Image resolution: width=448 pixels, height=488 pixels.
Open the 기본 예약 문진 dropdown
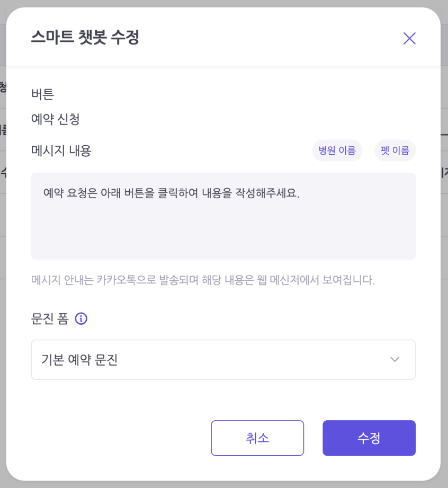click(x=223, y=359)
